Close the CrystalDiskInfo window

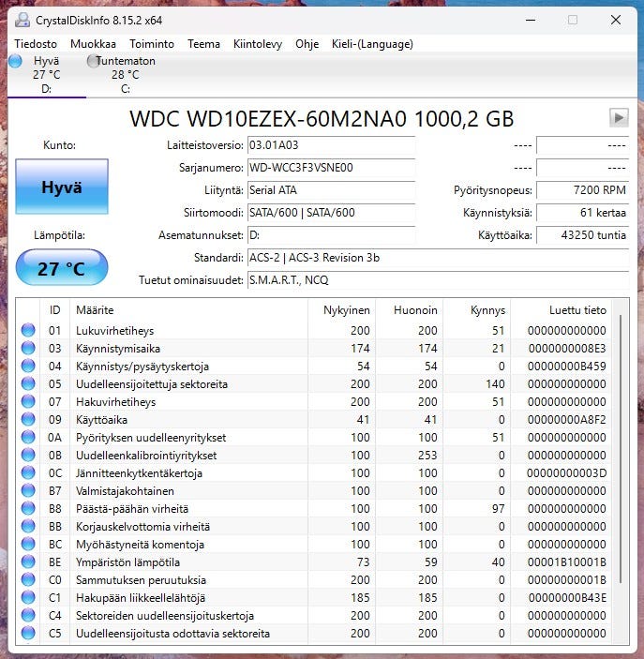[616, 21]
